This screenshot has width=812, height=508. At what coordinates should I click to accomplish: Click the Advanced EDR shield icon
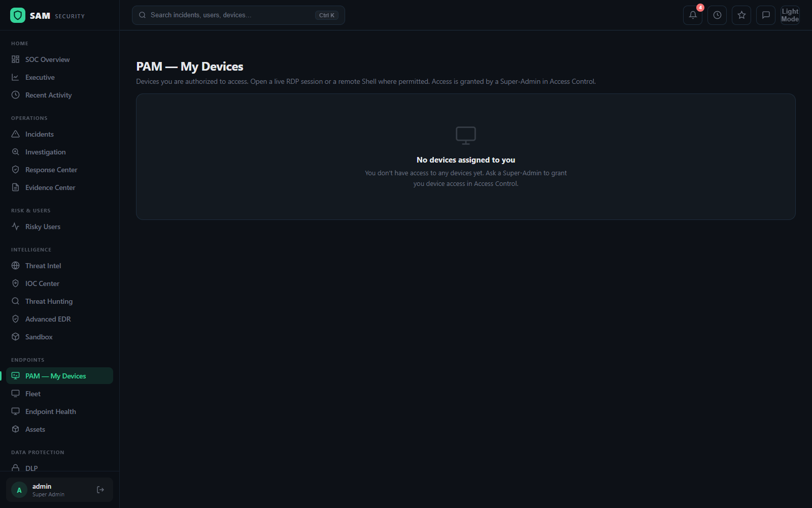pos(16,319)
